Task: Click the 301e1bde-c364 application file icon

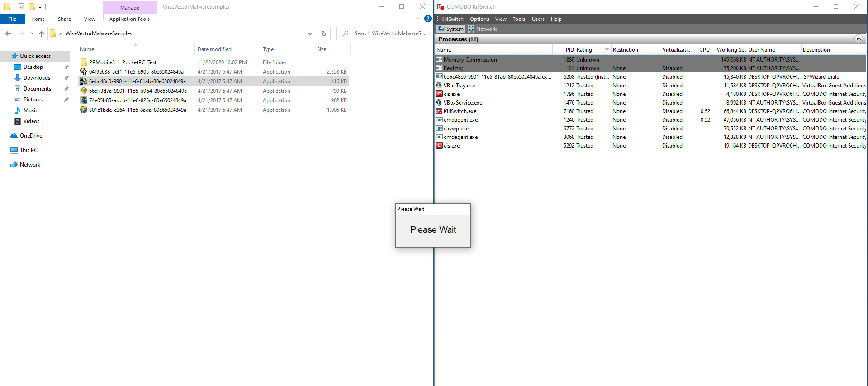Action: tap(84, 110)
